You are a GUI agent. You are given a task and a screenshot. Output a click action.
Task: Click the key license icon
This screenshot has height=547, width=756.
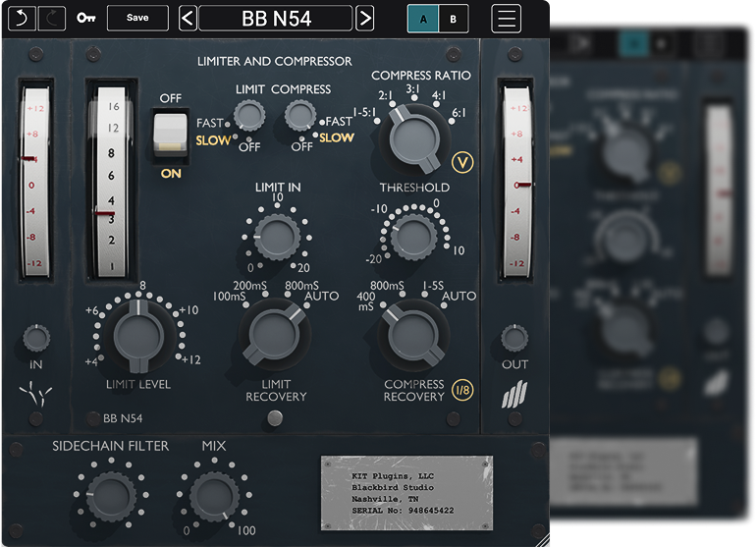pyautogui.click(x=86, y=18)
